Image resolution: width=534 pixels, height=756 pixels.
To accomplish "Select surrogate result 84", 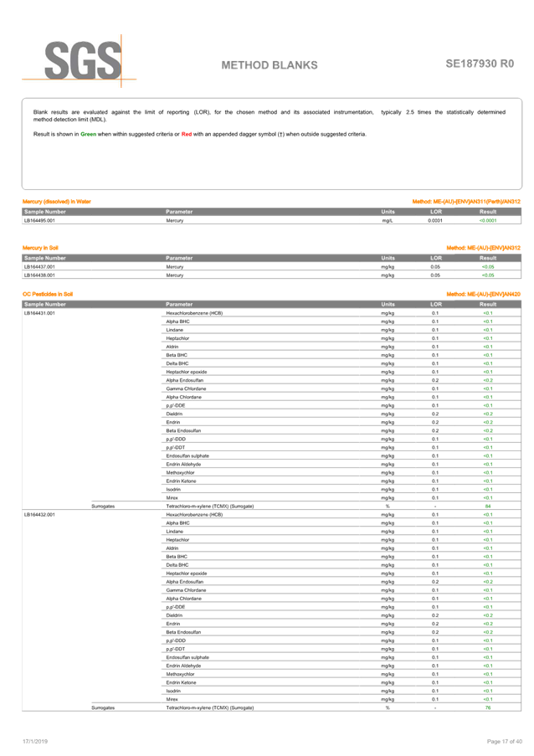I will (488, 507).
